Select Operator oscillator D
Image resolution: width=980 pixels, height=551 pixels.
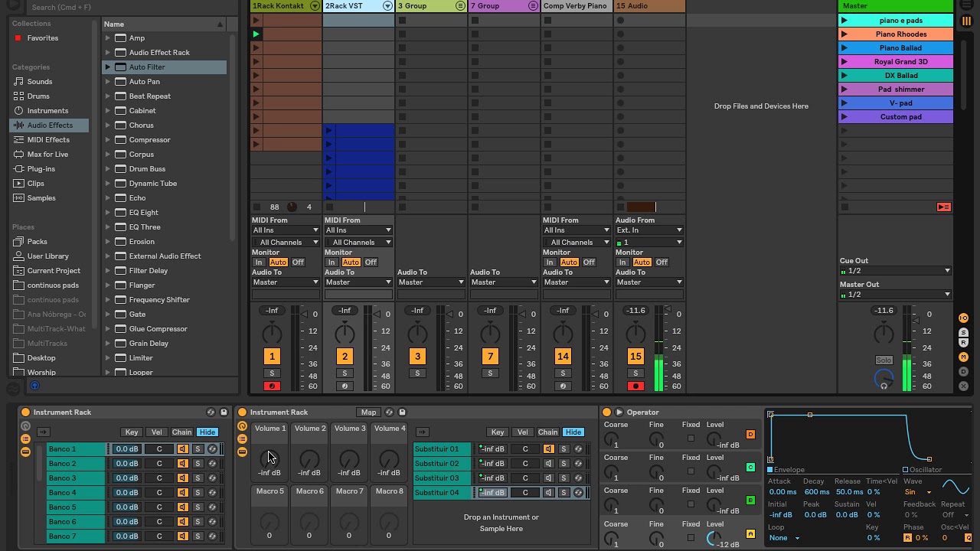point(750,435)
